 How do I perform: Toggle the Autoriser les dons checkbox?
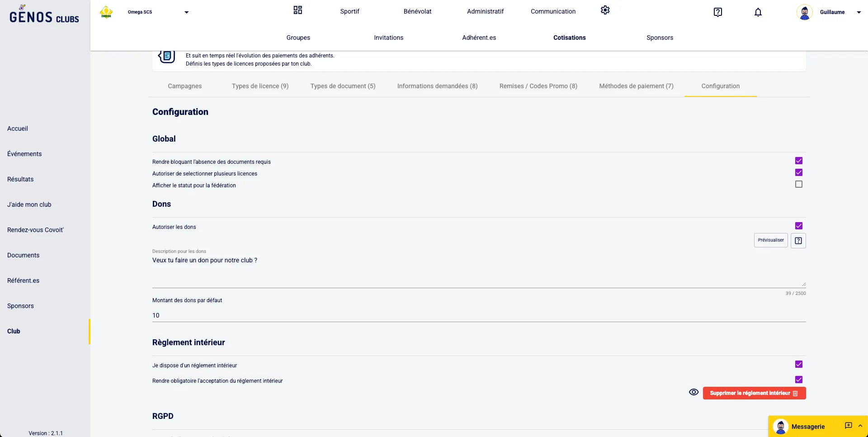click(x=798, y=226)
